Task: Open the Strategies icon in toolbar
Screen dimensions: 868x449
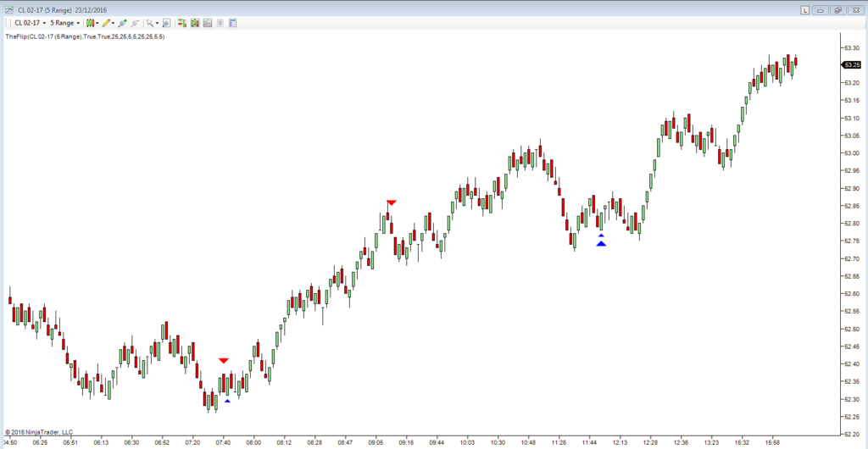Action: pyautogui.click(x=207, y=23)
